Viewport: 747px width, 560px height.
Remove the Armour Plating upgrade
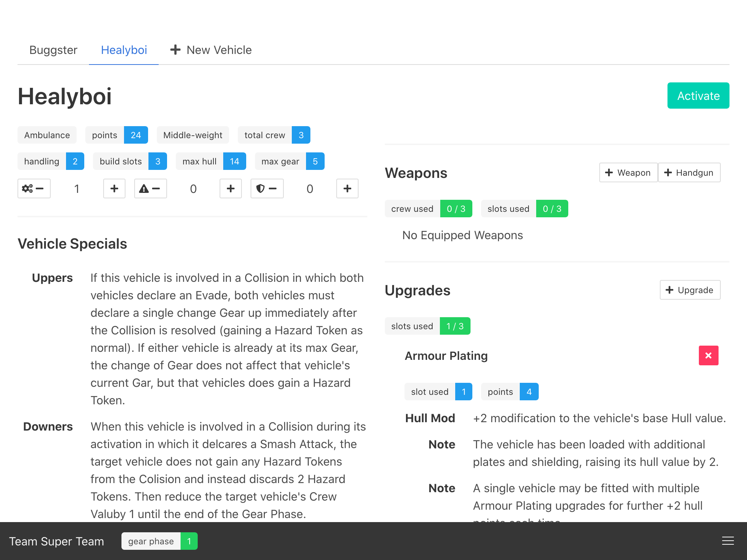click(708, 355)
